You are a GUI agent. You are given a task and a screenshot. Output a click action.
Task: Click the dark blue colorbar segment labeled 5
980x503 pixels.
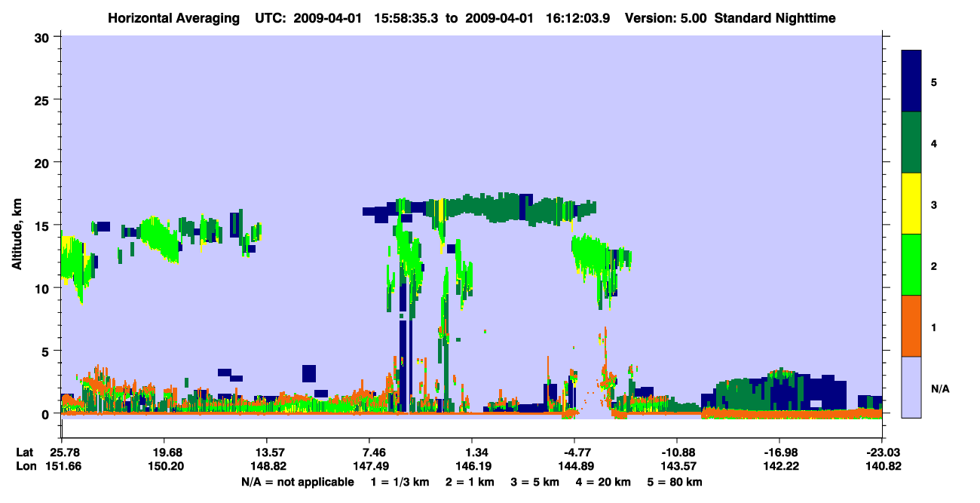pos(912,81)
